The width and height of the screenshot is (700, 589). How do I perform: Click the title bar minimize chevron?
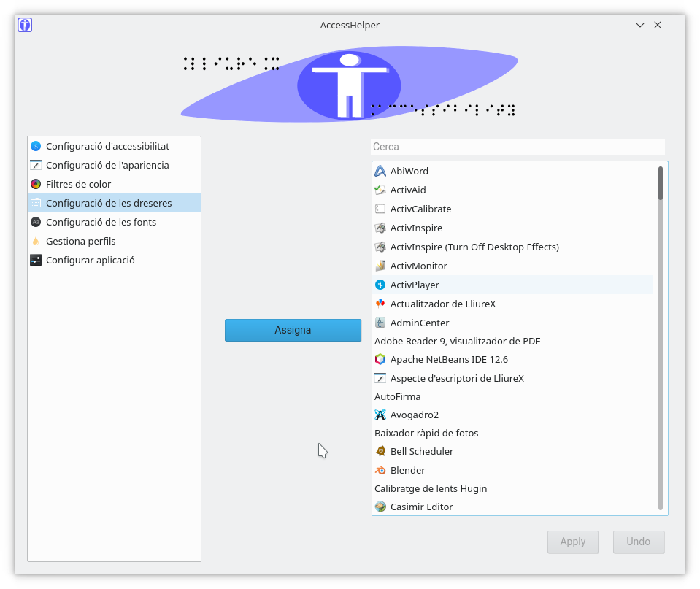pyautogui.click(x=640, y=25)
